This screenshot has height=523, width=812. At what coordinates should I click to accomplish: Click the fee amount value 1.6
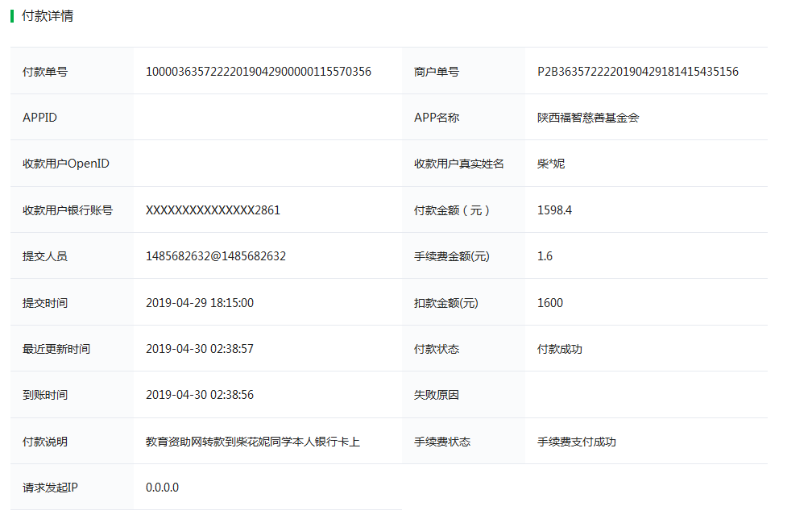(545, 255)
